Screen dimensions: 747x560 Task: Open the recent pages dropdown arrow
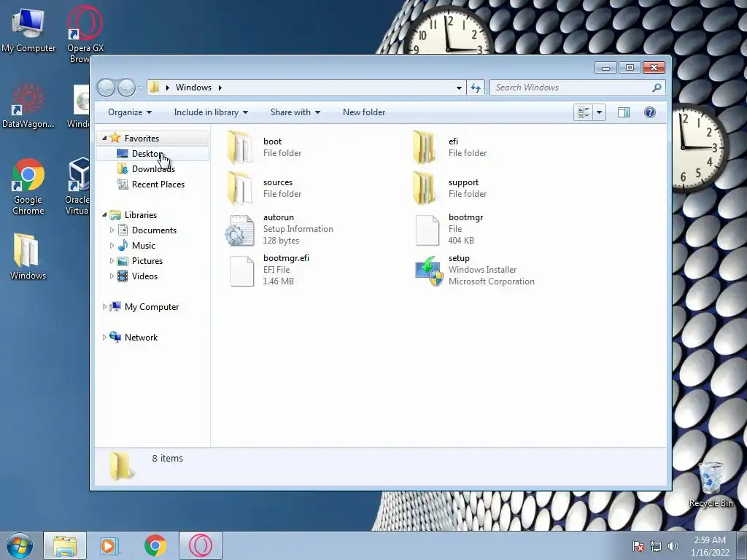141,88
